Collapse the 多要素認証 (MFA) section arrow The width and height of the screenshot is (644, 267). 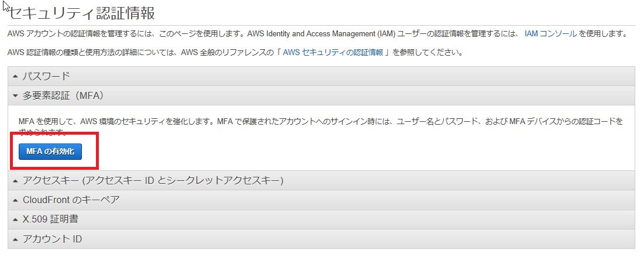tap(15, 96)
